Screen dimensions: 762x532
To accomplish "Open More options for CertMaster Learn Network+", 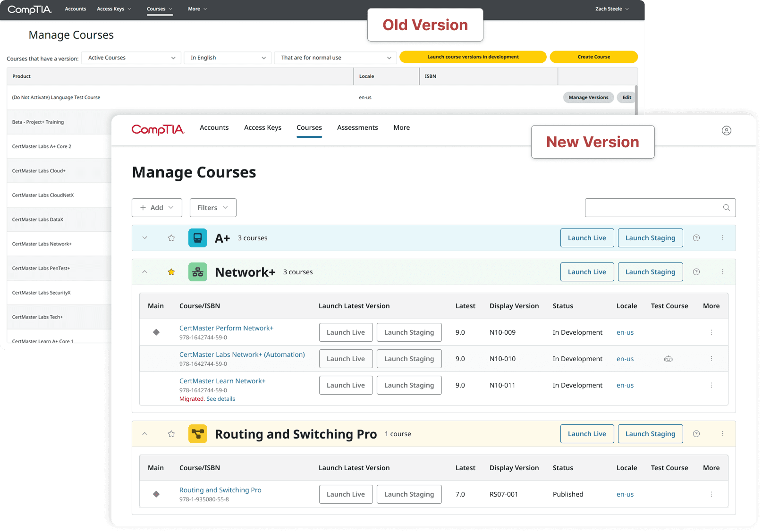I will click(711, 385).
